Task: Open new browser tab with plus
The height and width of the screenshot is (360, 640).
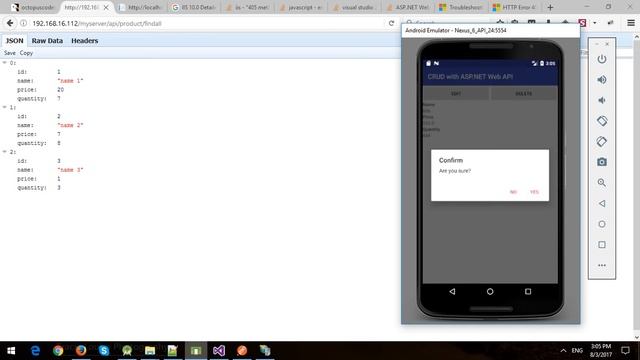Action: coord(550,7)
